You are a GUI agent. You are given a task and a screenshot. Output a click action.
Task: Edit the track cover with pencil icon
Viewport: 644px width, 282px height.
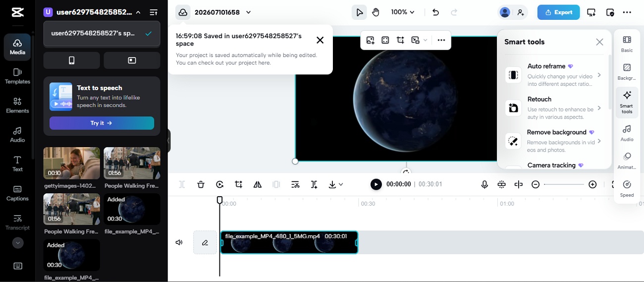[x=205, y=242]
